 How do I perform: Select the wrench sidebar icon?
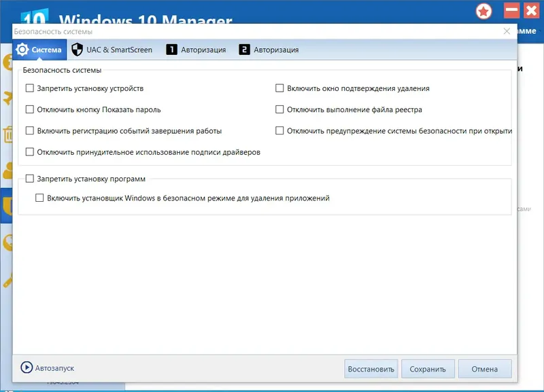(8, 280)
